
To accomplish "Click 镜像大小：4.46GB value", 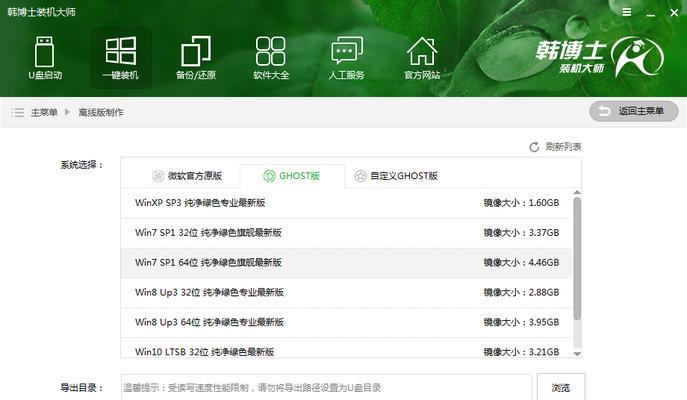I will tap(521, 262).
